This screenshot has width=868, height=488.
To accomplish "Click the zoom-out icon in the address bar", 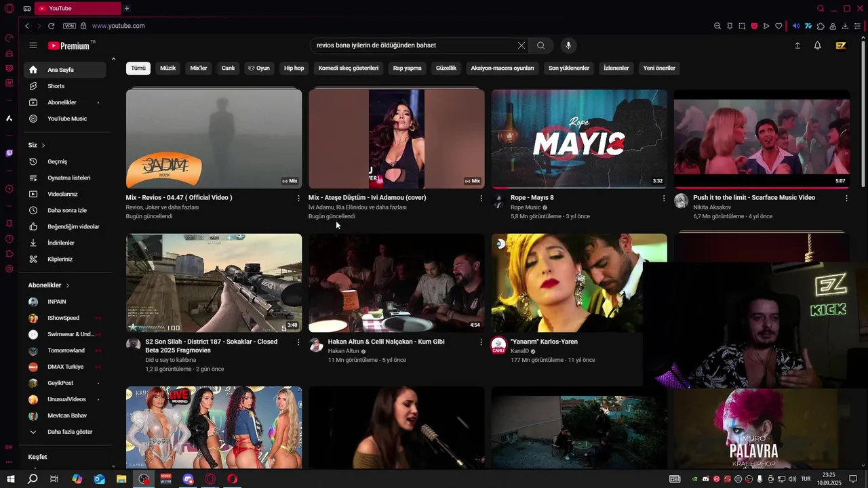I will click(x=717, y=26).
